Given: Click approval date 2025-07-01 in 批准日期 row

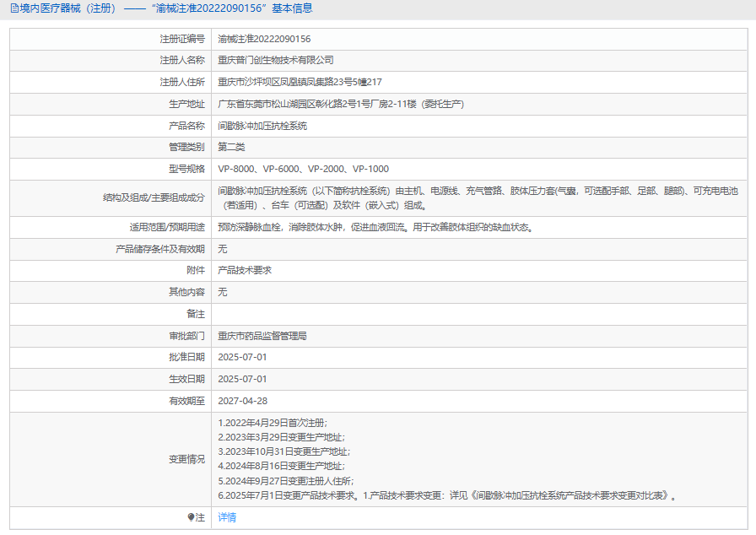Looking at the screenshot, I should (242, 357).
